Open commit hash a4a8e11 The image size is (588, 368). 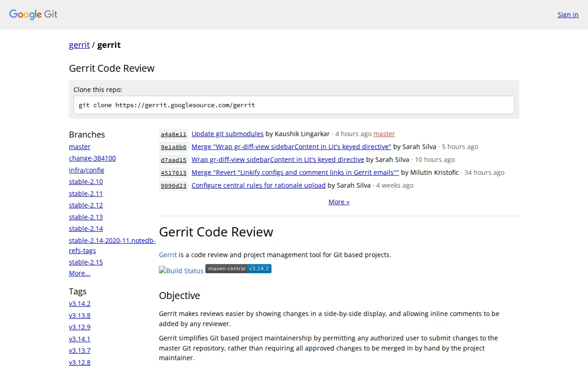click(x=174, y=134)
